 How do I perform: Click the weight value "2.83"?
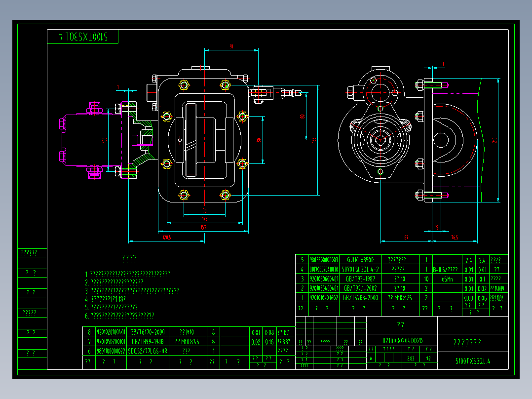[x=411, y=358]
